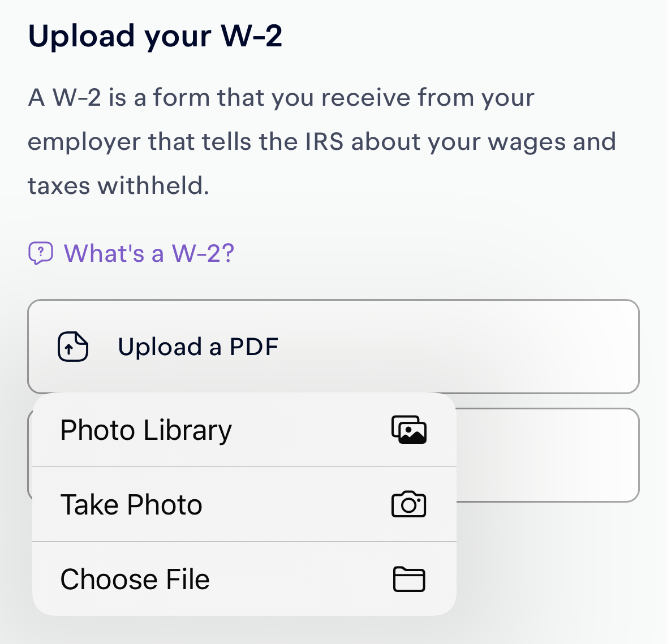
Task: Click the folder icon beside Choose File
Action: pyautogui.click(x=409, y=579)
